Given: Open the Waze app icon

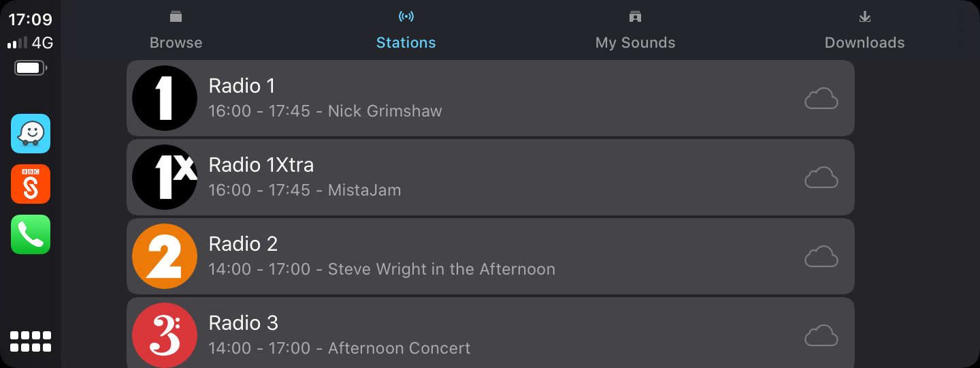Looking at the screenshot, I should point(31,134).
